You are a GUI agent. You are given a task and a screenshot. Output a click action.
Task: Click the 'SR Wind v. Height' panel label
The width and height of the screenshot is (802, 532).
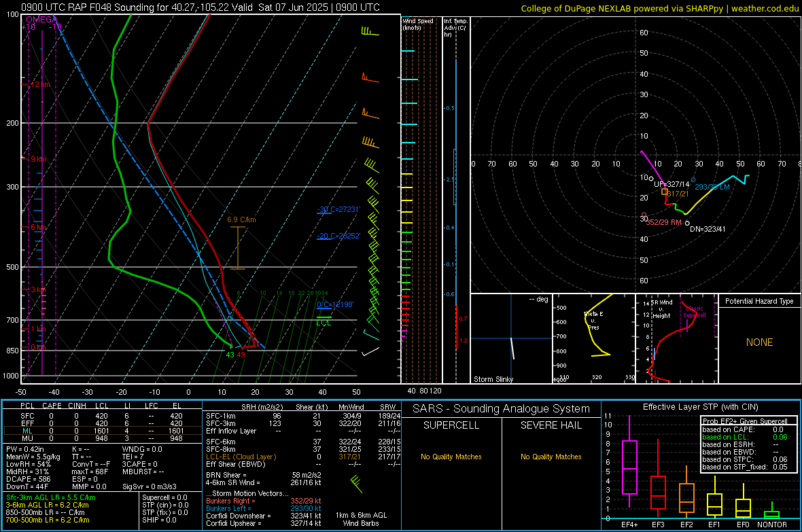pos(661,309)
